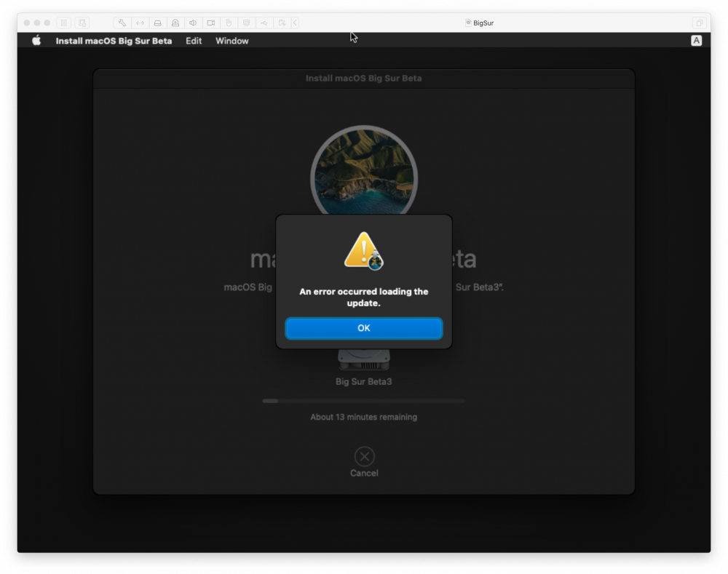The height and width of the screenshot is (574, 728).
Task: Click the 'Big Sur Beta3' disk label
Action: point(363,381)
